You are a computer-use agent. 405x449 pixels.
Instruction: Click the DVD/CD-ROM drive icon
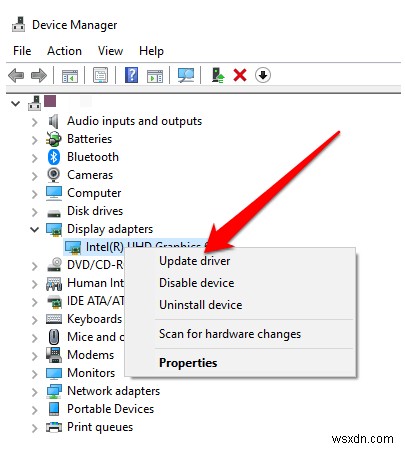54,265
